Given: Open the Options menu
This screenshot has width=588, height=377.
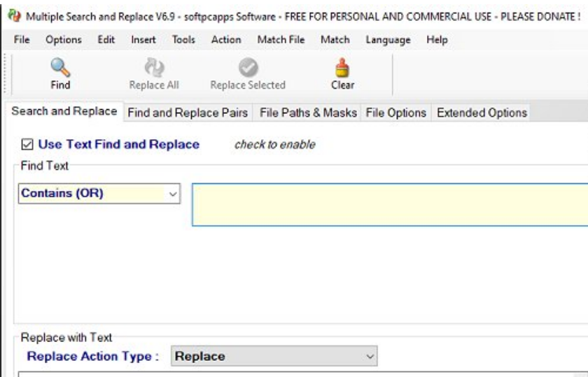Looking at the screenshot, I should tap(63, 41).
